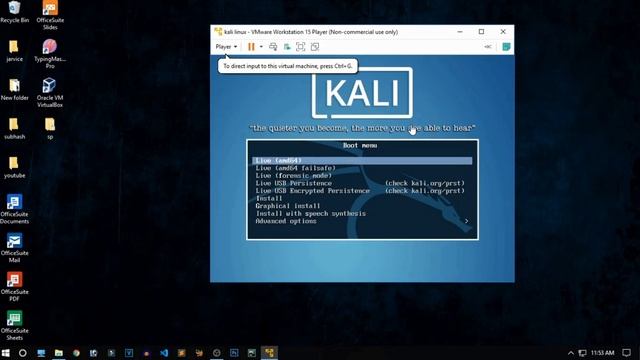Click the network icon in the system tray
Image resolution: width=640 pixels, height=360 pixels.
point(582,353)
